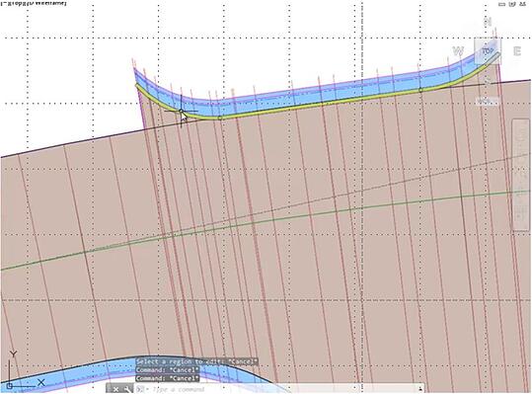This screenshot has width=532, height=394.
Task: Open the viewport label controls menu
Action: point(34,3)
